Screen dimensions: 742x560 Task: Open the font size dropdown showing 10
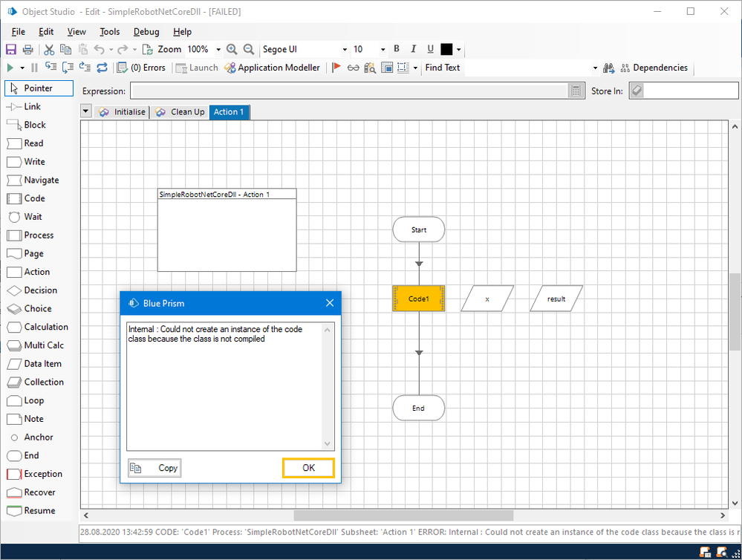[x=383, y=49]
